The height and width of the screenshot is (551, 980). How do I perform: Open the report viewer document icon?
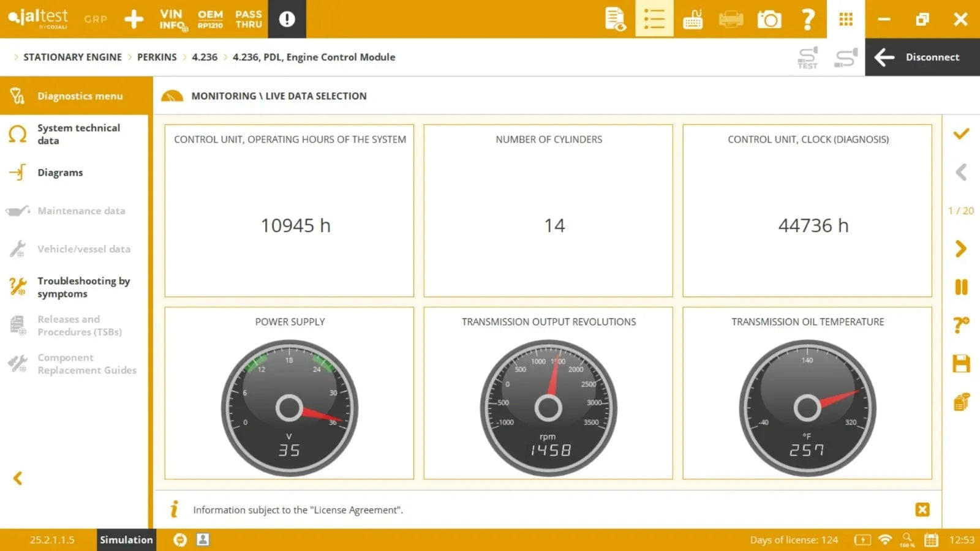pyautogui.click(x=615, y=19)
